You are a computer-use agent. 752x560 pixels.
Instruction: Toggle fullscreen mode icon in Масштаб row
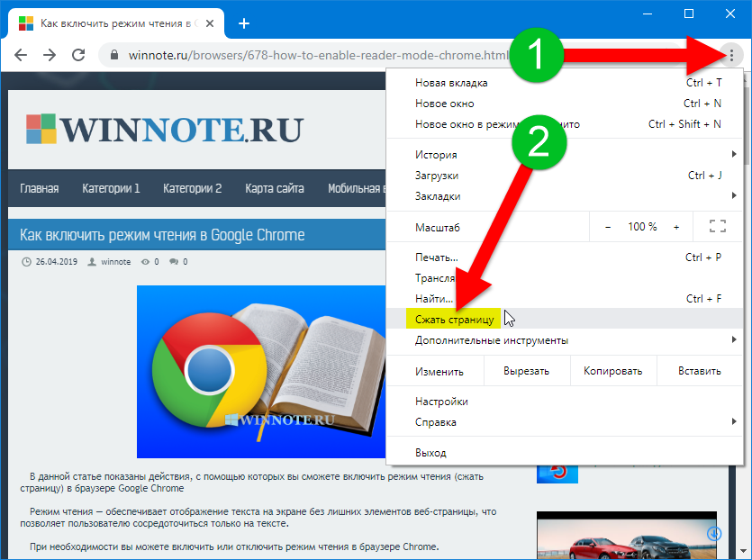718,226
